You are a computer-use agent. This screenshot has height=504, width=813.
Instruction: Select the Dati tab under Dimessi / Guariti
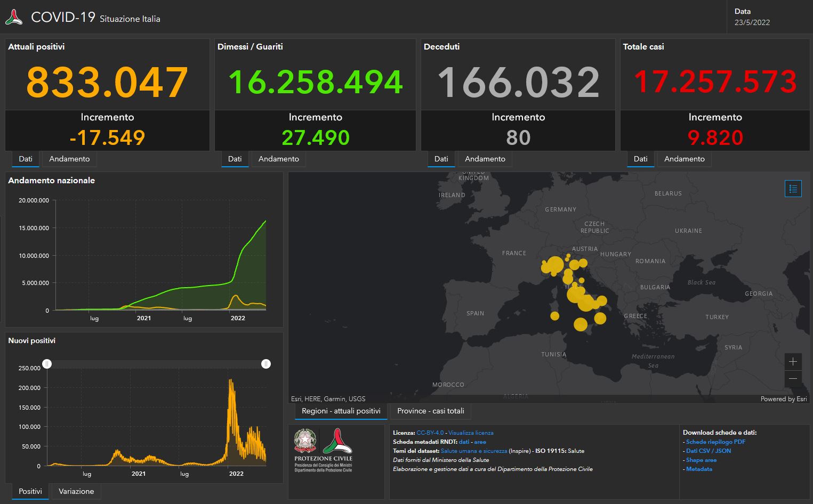tap(235, 159)
